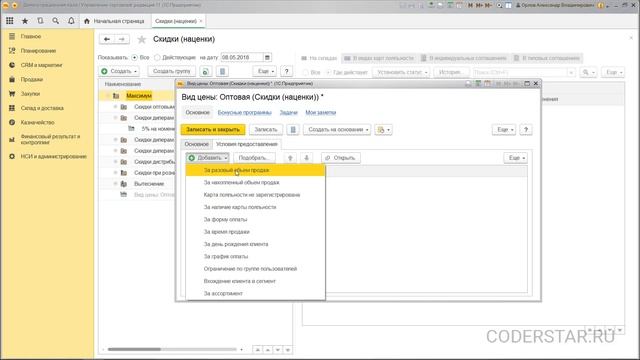
Task: Click document icon next to Записать in dialog
Action: click(x=293, y=130)
